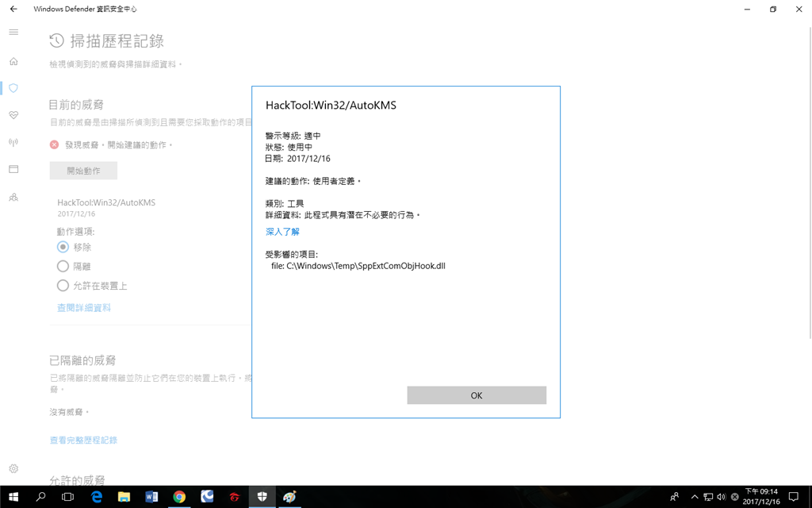Open the 查閱詳細資料 link
This screenshot has height=508, width=812.
84,307
